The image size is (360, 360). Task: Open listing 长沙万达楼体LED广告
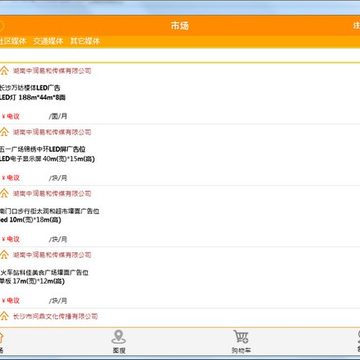pyautogui.click(x=30, y=88)
